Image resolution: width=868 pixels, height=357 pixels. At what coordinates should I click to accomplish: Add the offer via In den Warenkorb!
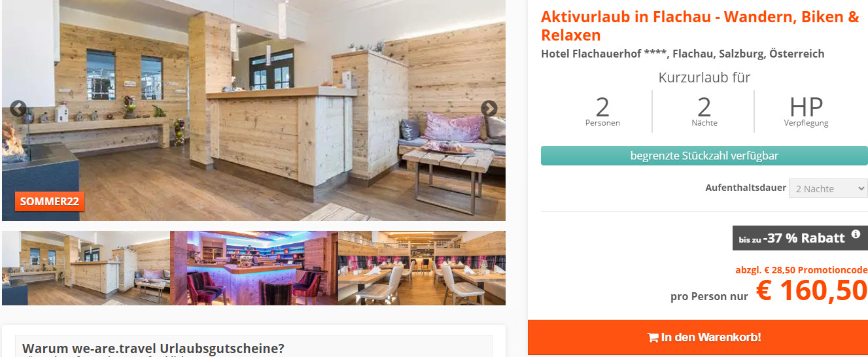pyautogui.click(x=698, y=337)
